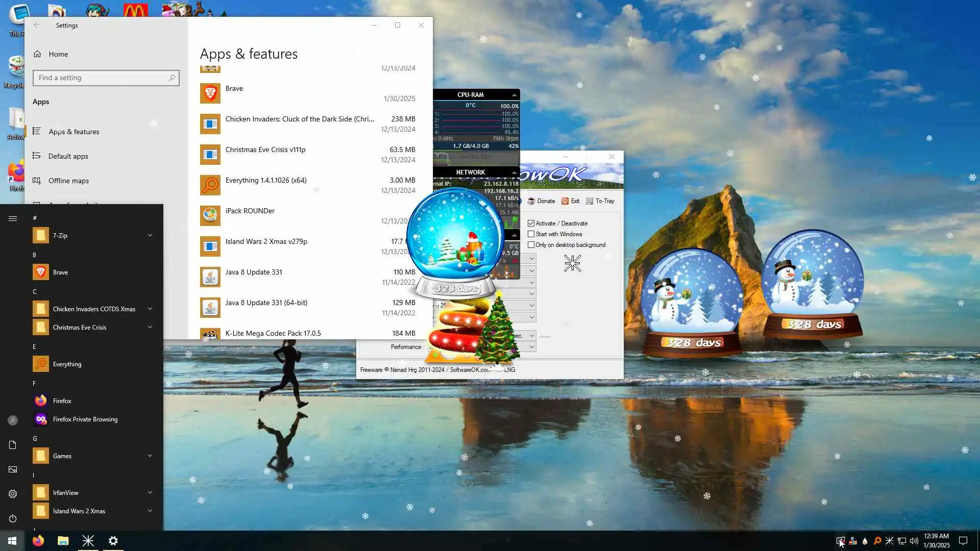Screen dimensions: 980x551
Task: Open Offline maps settings page
Action: coord(68,181)
